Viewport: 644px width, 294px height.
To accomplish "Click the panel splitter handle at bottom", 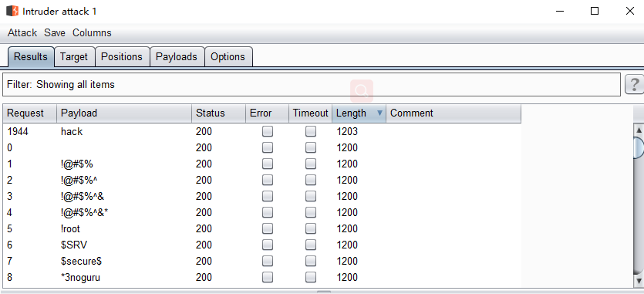I will coord(324,292).
